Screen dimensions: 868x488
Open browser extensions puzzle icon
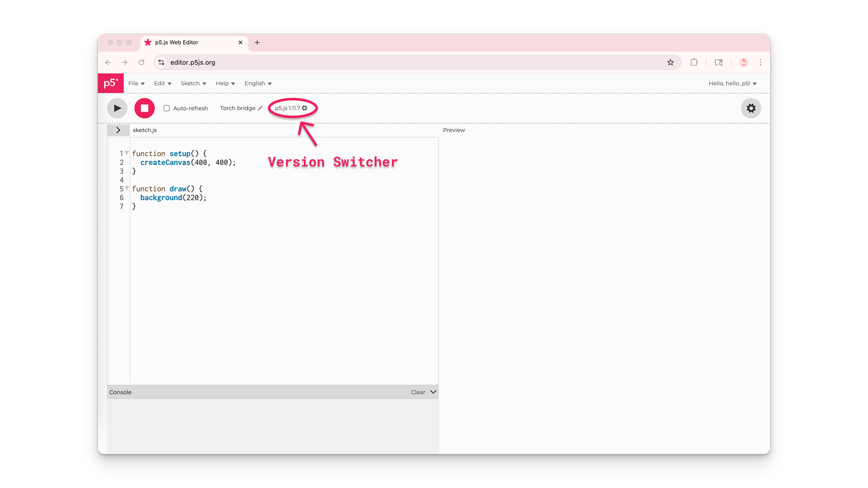click(694, 62)
